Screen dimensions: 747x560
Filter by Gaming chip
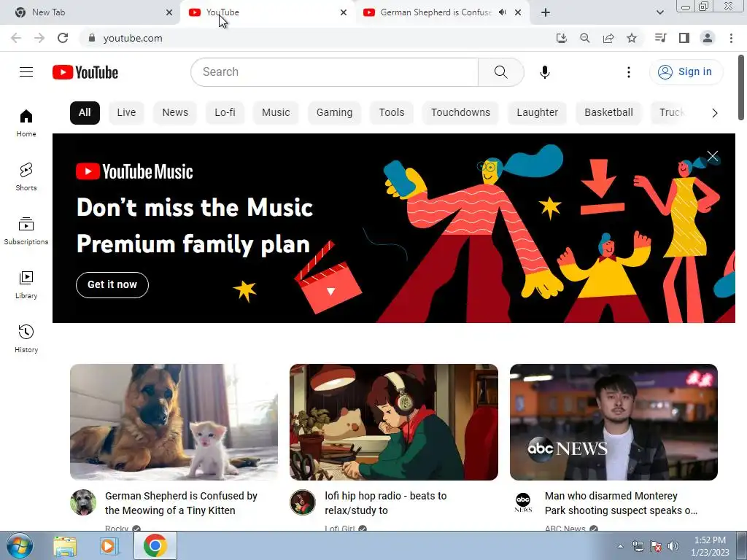[334, 113]
